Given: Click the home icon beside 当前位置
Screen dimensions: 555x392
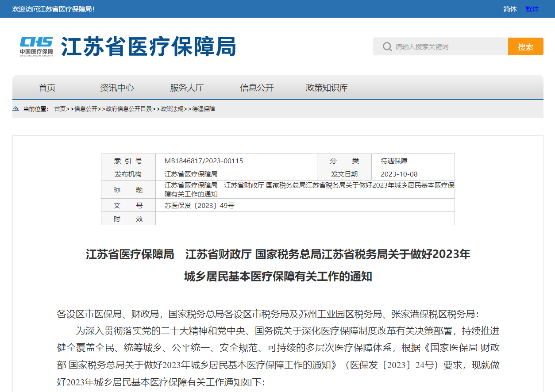Looking at the screenshot, I should 16,109.
